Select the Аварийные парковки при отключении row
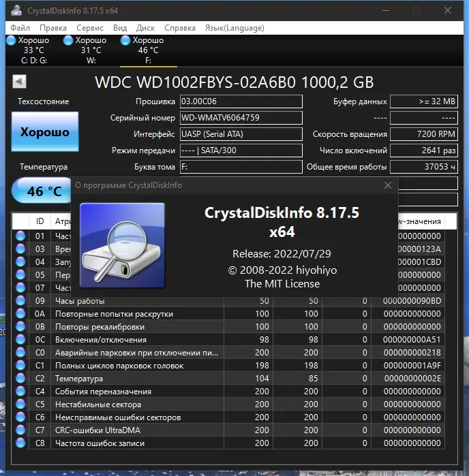The width and height of the screenshot is (469, 476). 228,353
